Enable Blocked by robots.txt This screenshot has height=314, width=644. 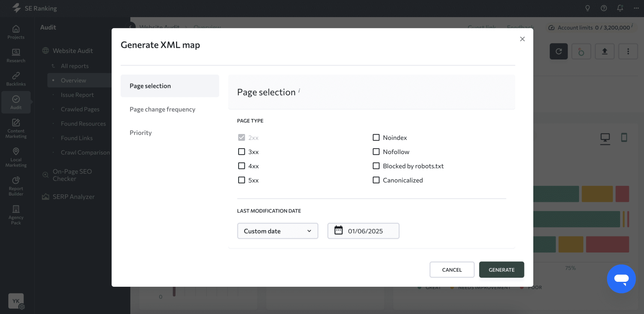[x=376, y=166]
